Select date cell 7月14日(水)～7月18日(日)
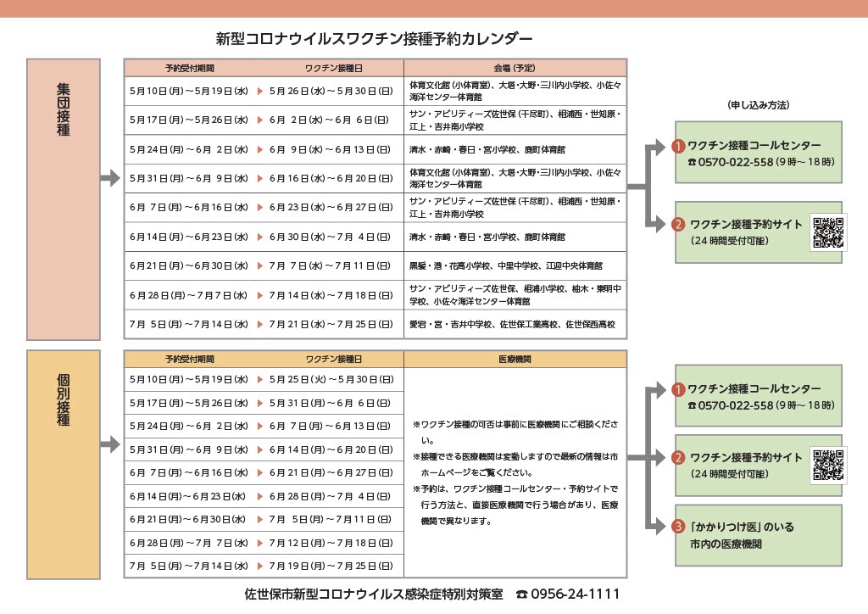Image resolution: width=868 pixels, height=614 pixels. (331, 296)
